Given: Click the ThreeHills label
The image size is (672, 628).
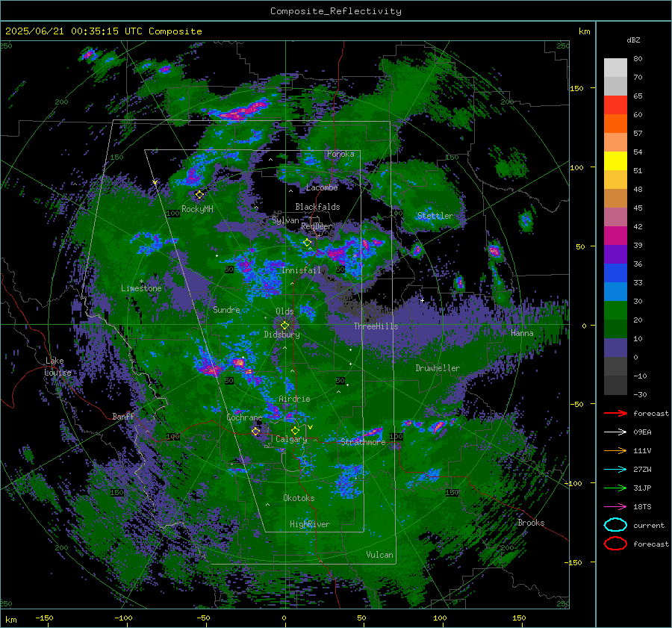Looking at the screenshot, I should click(376, 326).
